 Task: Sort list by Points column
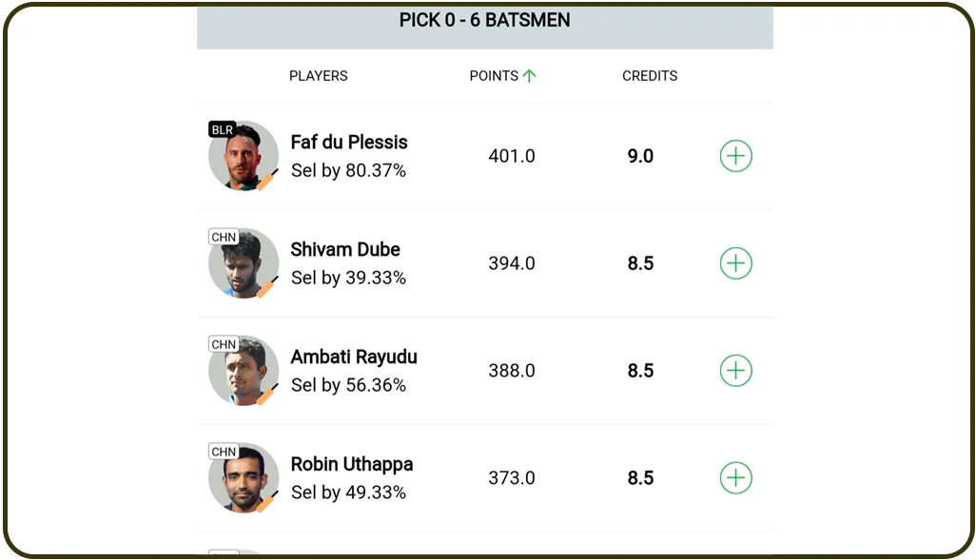(494, 76)
